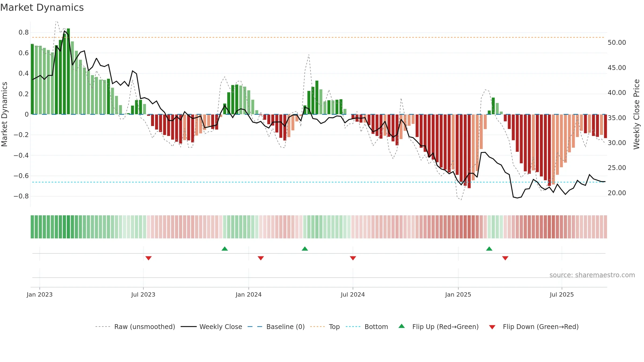The height and width of the screenshot is (362, 644).
Task: Click the Raw (unsmoothed) legend entry
Action: click(x=135, y=327)
